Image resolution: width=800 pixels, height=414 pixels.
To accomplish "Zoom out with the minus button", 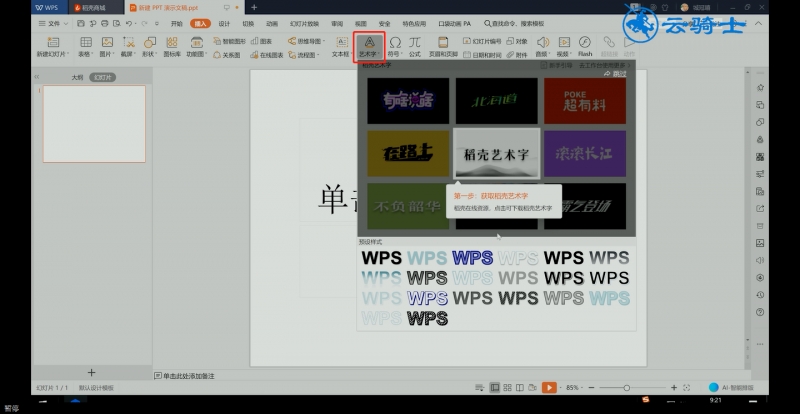I will (591, 388).
